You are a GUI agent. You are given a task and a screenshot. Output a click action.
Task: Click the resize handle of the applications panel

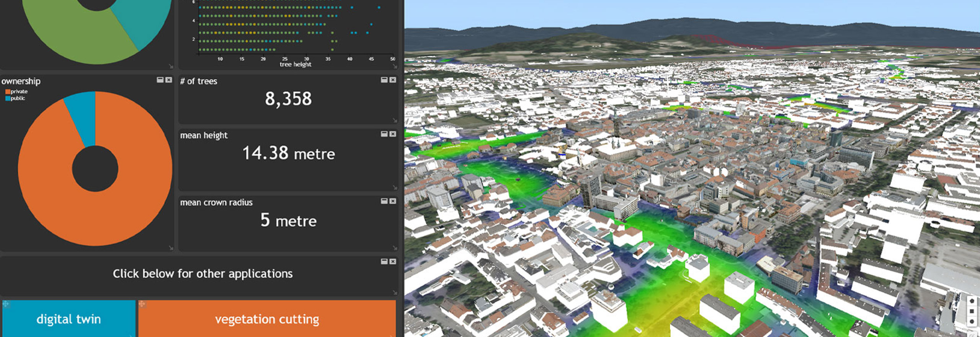(x=395, y=293)
